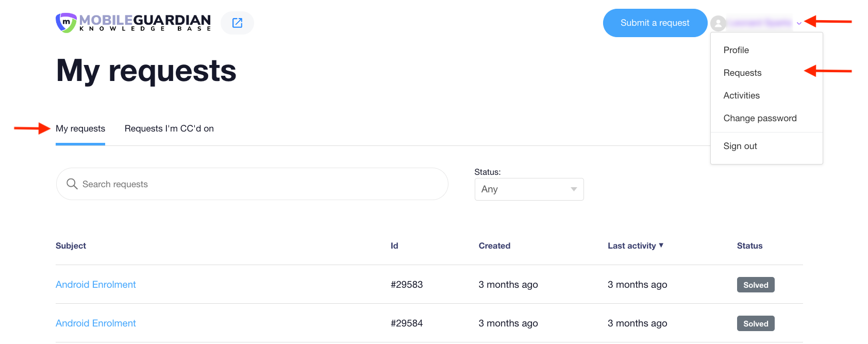Select Change password menu item
The width and height of the screenshot is (868, 344).
point(760,118)
